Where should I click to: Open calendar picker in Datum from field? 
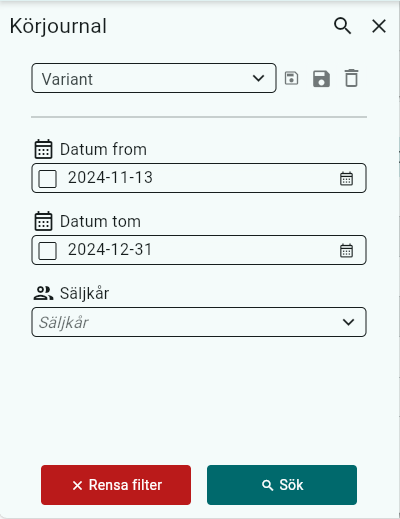pyautogui.click(x=346, y=178)
